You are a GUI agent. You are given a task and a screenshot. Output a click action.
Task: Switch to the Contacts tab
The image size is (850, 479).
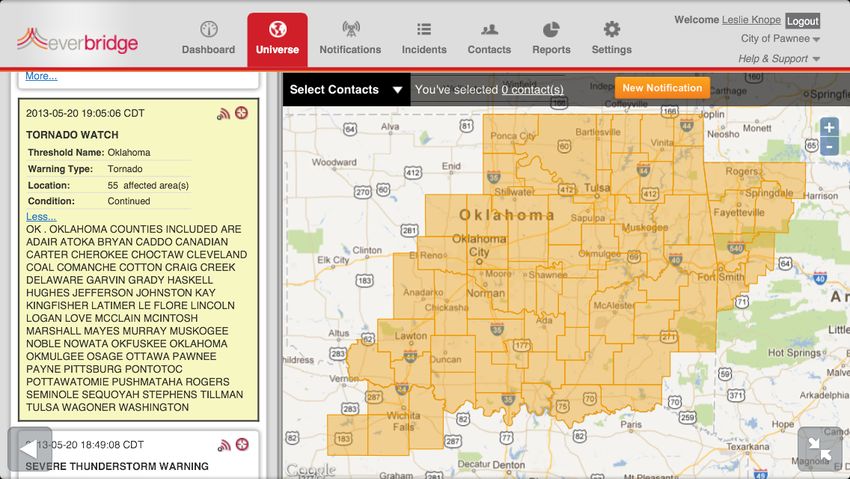click(489, 38)
